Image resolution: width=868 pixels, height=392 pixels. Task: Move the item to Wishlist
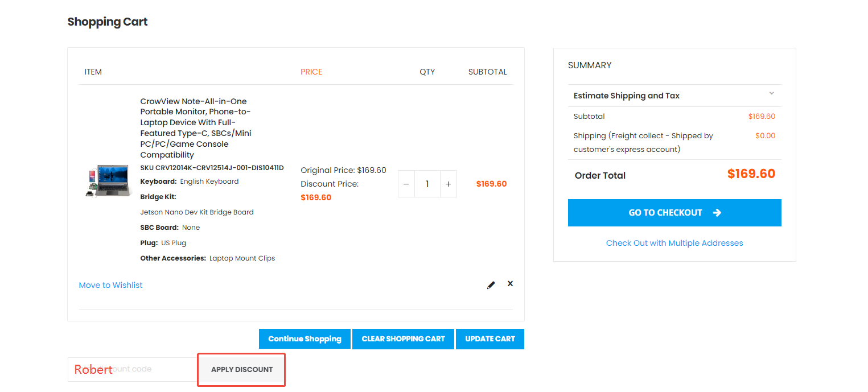pos(110,285)
